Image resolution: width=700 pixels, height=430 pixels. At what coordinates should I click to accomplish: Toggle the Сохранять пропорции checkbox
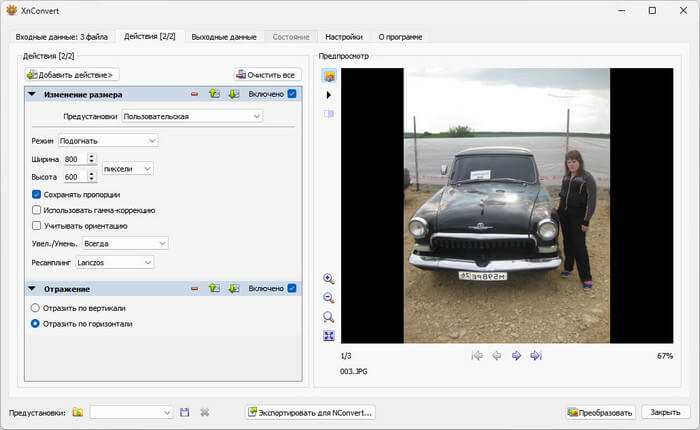[37, 194]
